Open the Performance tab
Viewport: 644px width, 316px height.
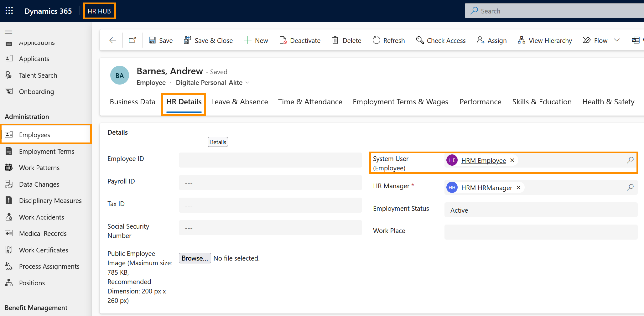pyautogui.click(x=480, y=102)
